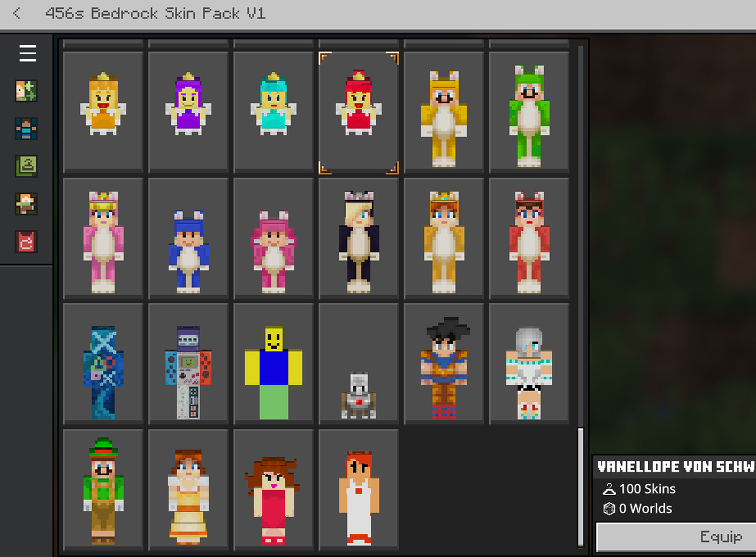Click the title 456s Bedrock Skin Pack V1
Screen dimensions: 756x557
[x=156, y=13]
